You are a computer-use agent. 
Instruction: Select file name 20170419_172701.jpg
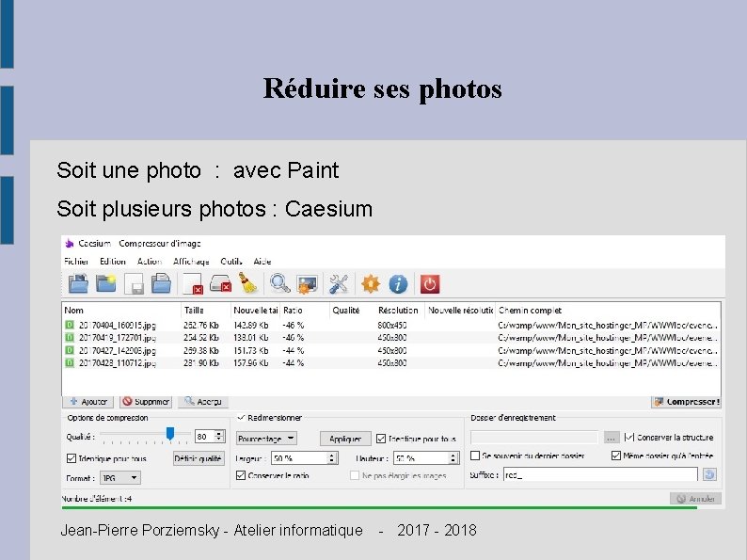pos(118,338)
